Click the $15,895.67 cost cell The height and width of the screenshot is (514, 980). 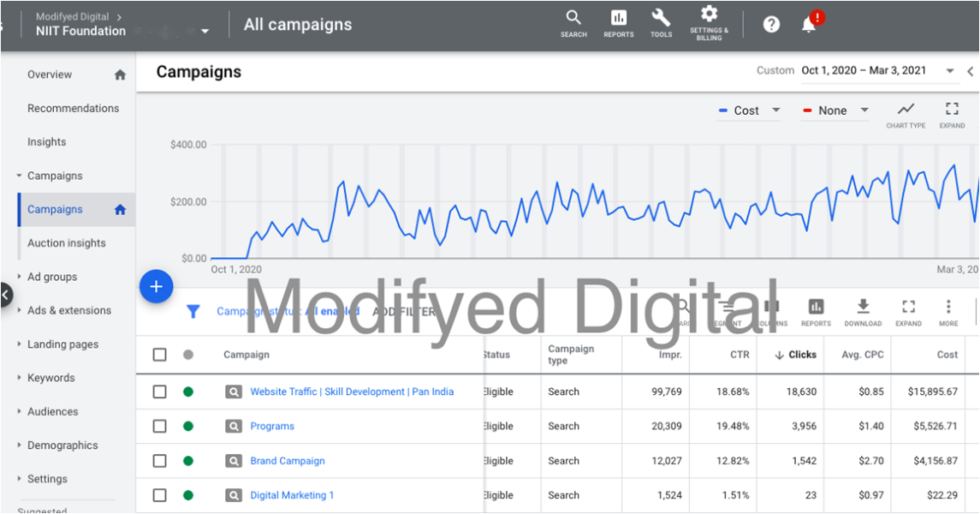point(933,392)
